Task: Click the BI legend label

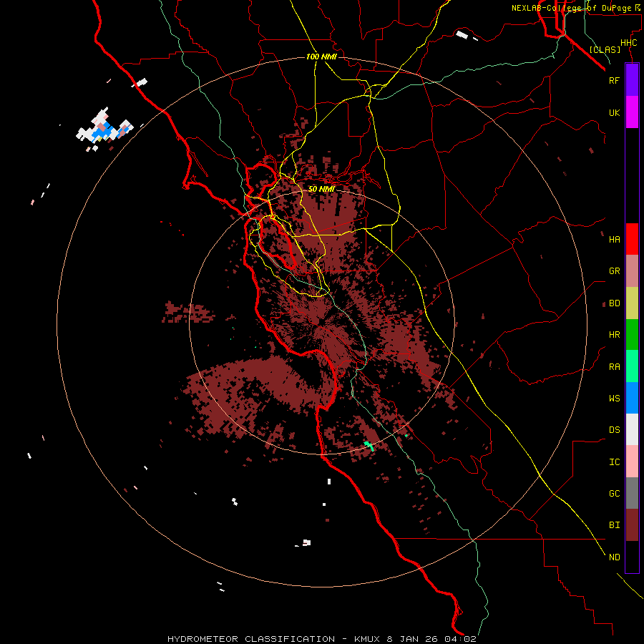Action: coord(614,525)
